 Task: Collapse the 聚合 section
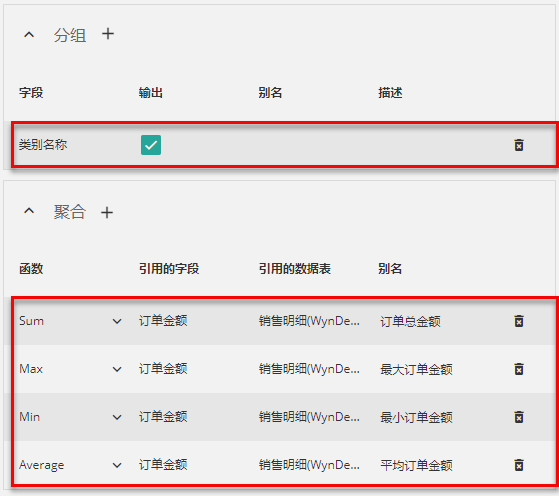[29, 211]
